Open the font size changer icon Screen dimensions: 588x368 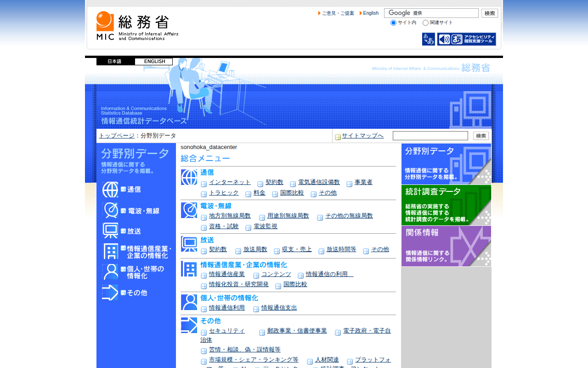(x=429, y=39)
